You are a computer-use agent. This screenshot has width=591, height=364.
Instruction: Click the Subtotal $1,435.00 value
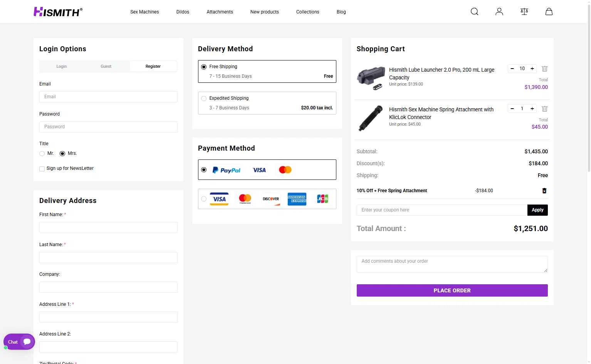pos(536,151)
